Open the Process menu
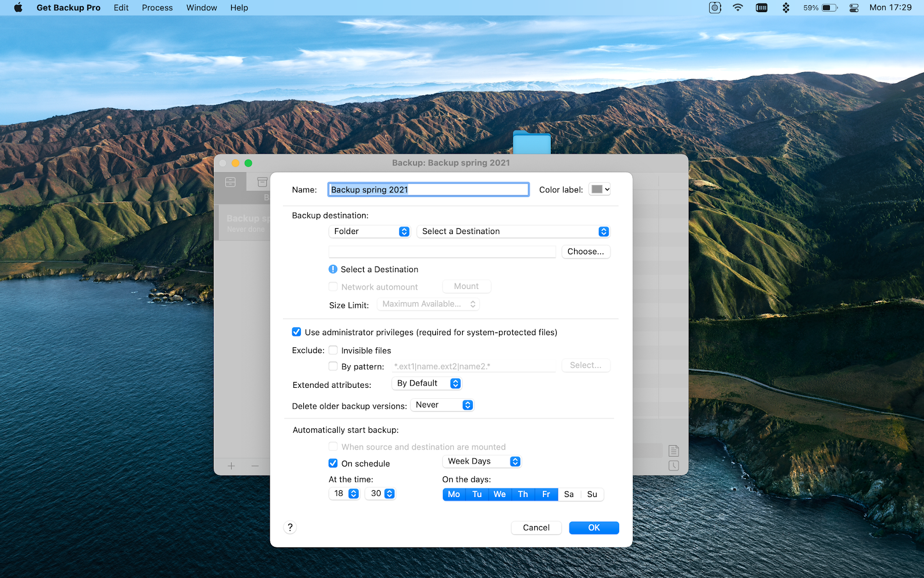The width and height of the screenshot is (924, 578). tap(157, 8)
